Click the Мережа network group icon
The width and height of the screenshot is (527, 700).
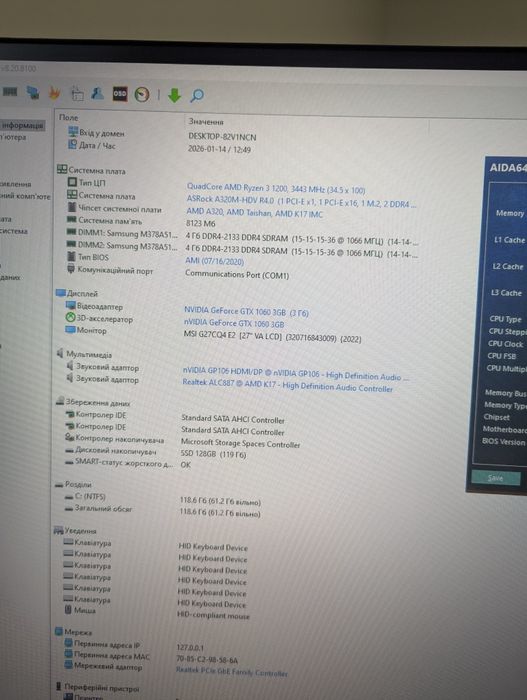tap(59, 631)
